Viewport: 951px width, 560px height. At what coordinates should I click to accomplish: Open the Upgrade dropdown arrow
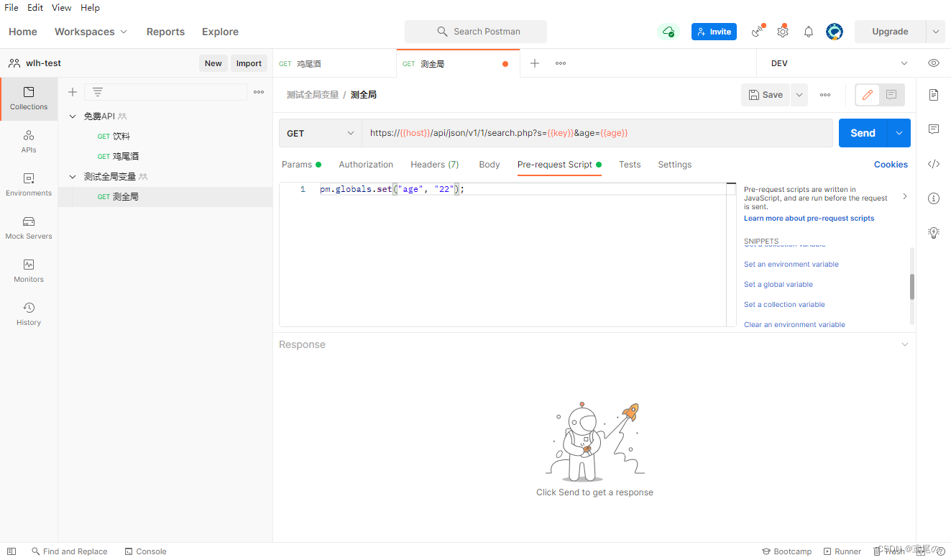pyautogui.click(x=935, y=32)
